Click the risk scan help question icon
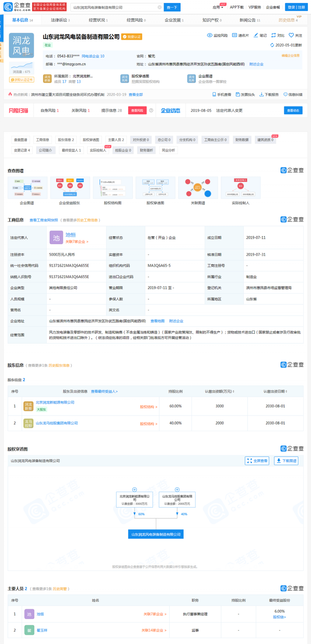The image size is (311, 644). 151,111
